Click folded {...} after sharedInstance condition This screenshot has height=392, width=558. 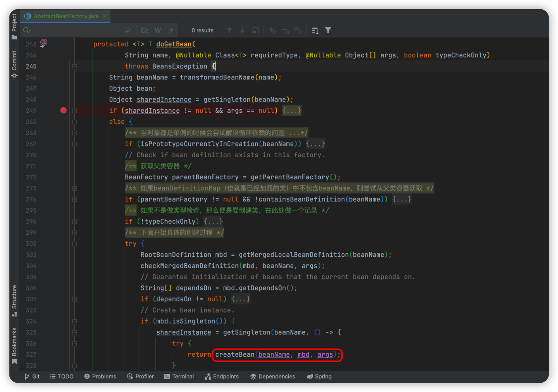pyautogui.click(x=291, y=110)
